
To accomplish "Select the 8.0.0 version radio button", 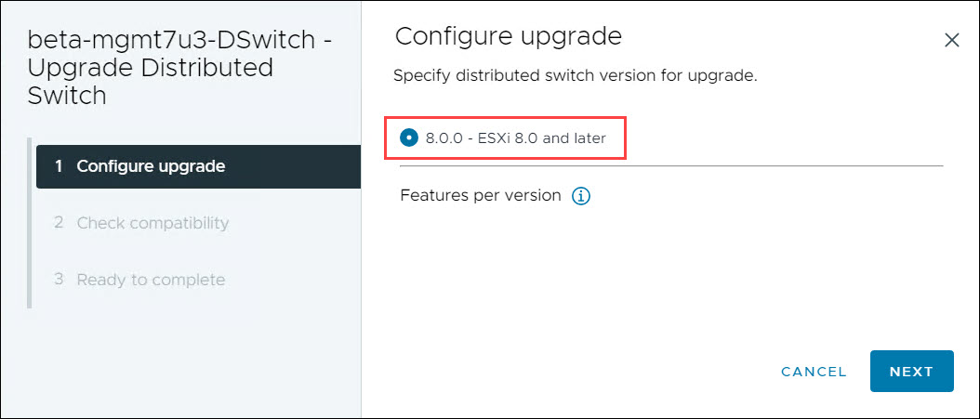I will pyautogui.click(x=409, y=138).
